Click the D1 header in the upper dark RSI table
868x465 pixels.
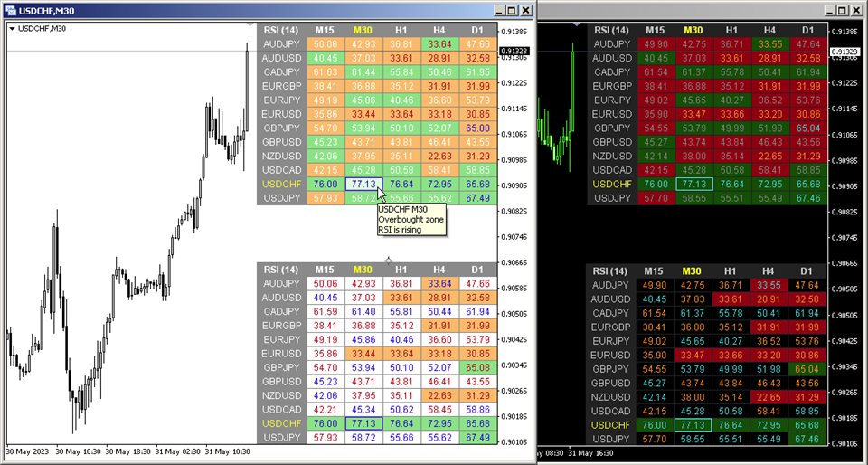[x=807, y=30]
